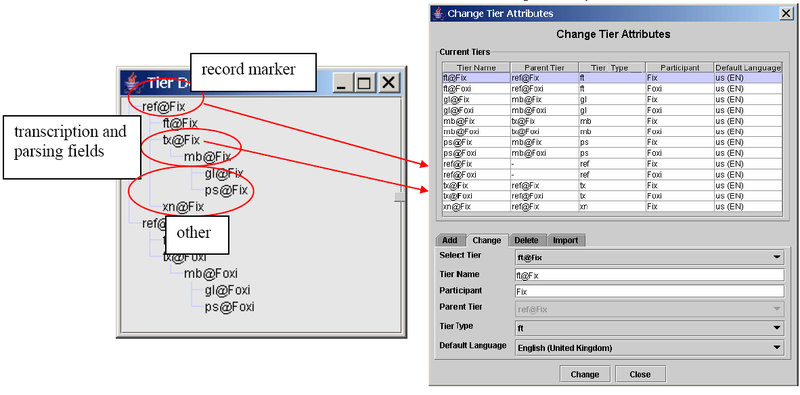Select ft@Fix node in tier tree

point(180,123)
